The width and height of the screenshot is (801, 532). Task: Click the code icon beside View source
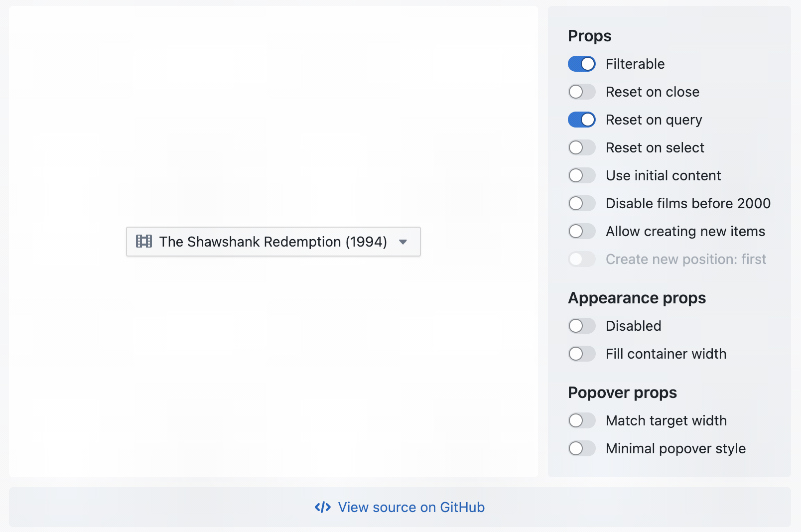click(322, 507)
